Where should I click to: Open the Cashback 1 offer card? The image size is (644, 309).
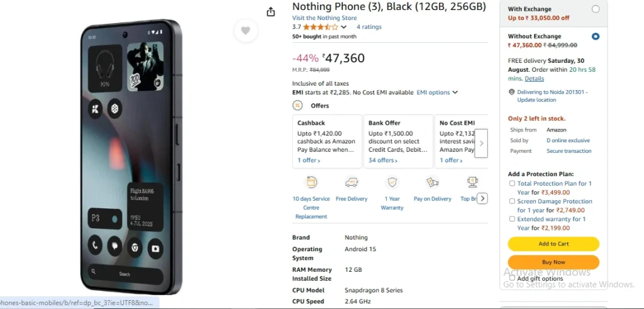point(327,142)
